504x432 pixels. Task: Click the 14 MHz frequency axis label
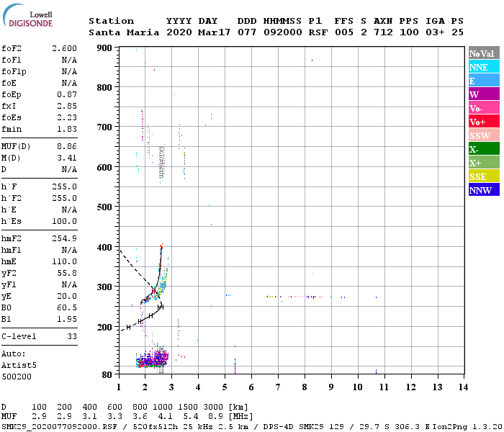tap(463, 387)
